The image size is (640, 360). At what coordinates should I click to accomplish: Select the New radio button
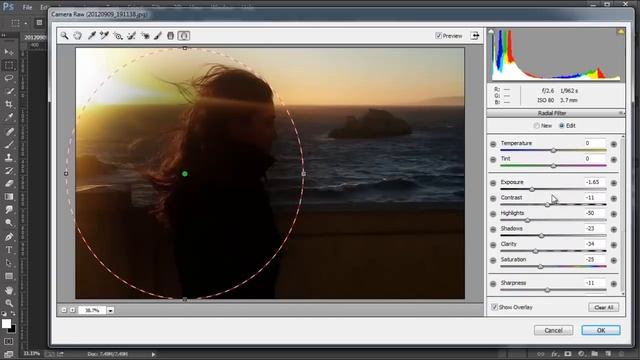[536, 126]
